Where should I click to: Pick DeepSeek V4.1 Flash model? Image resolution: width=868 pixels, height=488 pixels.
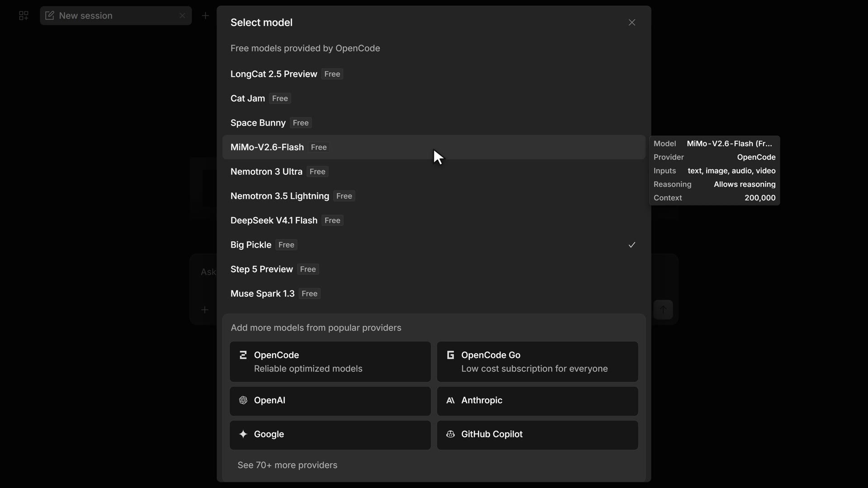[x=434, y=221]
